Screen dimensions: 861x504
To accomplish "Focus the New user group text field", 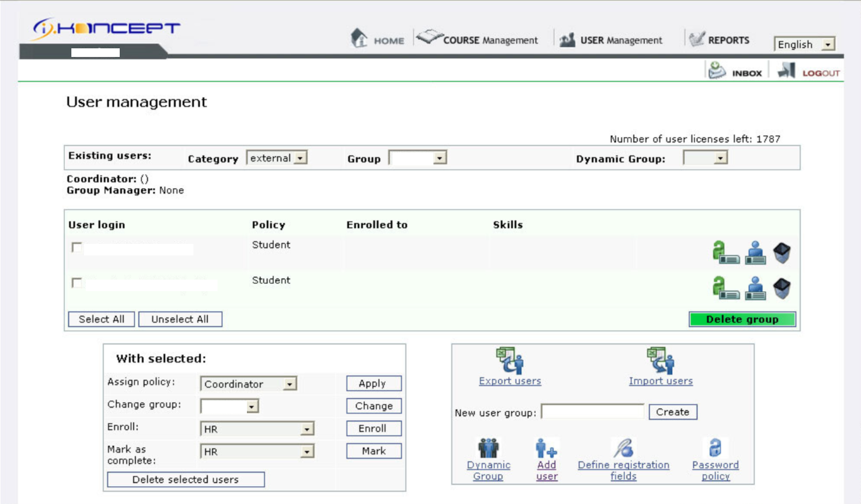I will tap(593, 411).
